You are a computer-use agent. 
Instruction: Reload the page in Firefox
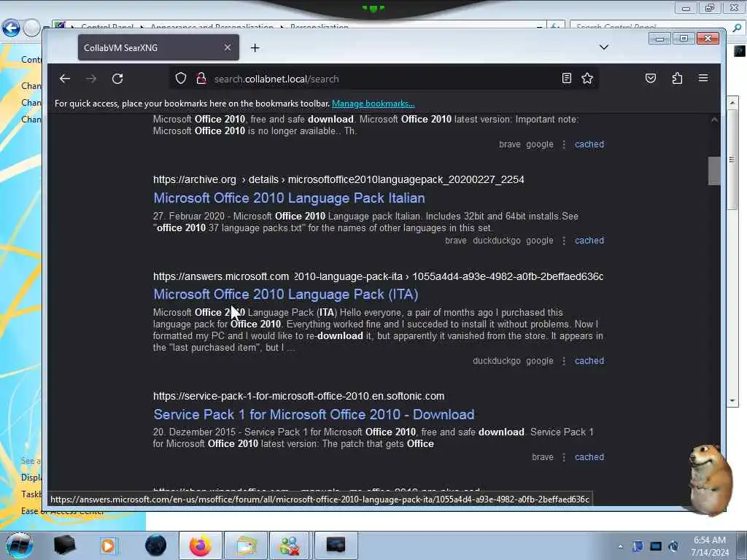coord(117,79)
